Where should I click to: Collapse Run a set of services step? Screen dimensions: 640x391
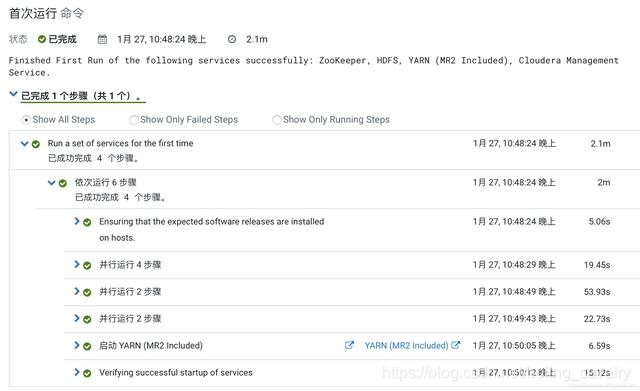click(x=24, y=144)
